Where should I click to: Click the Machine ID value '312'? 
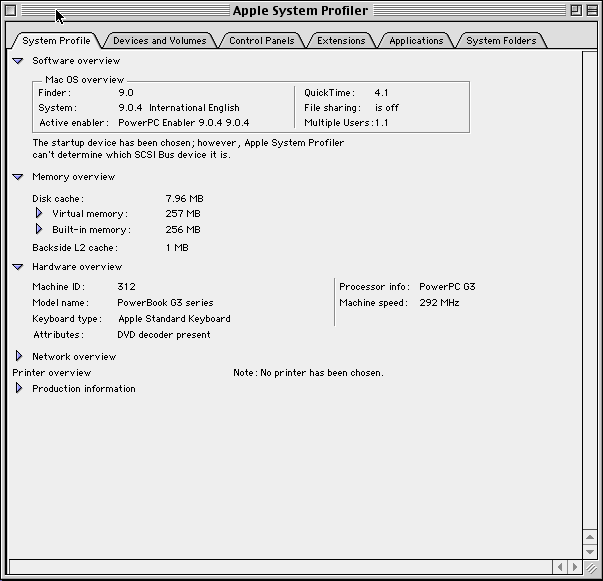pos(126,286)
